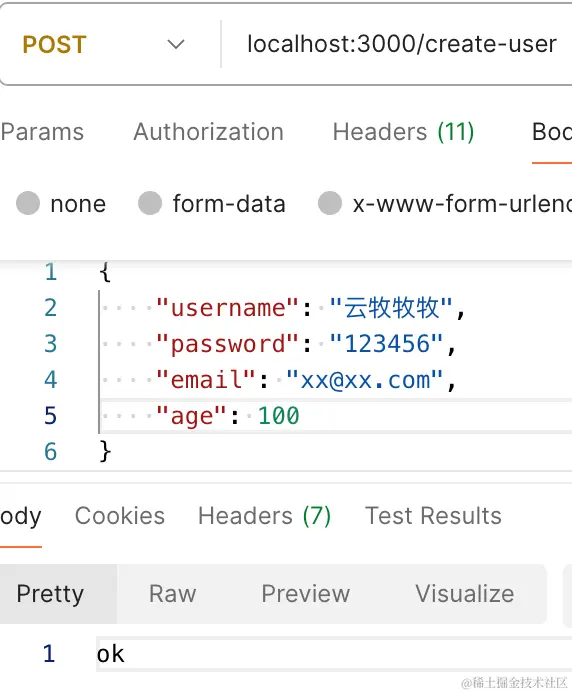Screen dimensions: 572x694
Task: Switch to the Test Results tab
Action: click(x=433, y=516)
